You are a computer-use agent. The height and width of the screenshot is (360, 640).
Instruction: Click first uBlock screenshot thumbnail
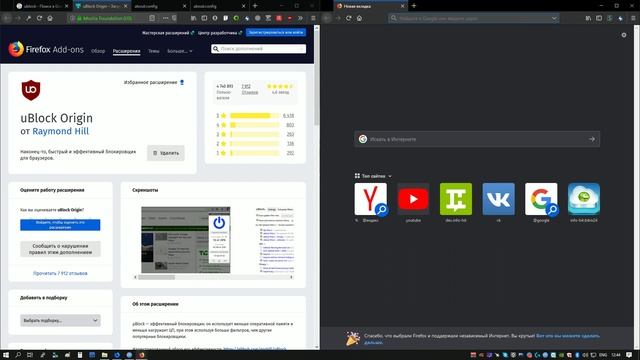186,240
